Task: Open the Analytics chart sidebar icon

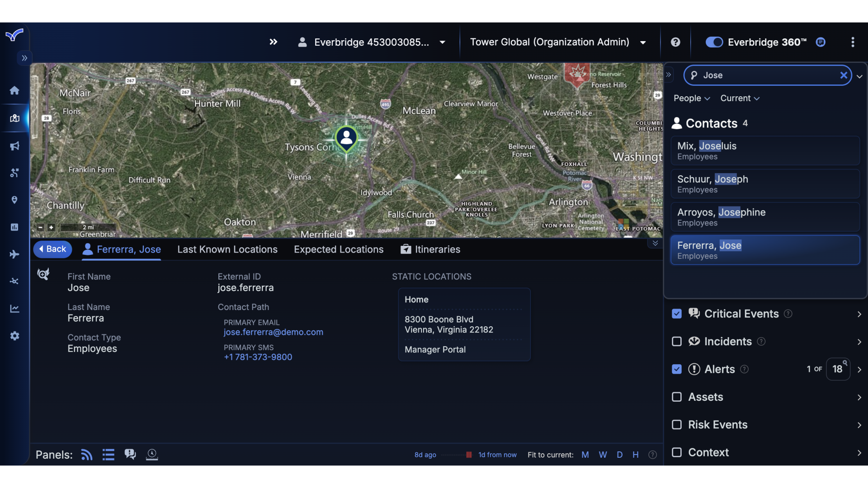Action: [14, 309]
